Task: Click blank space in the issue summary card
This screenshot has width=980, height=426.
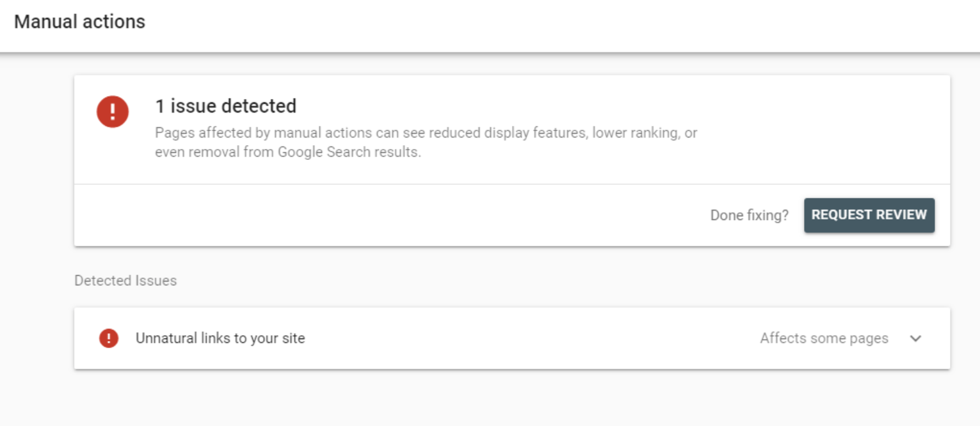Action: point(819,128)
